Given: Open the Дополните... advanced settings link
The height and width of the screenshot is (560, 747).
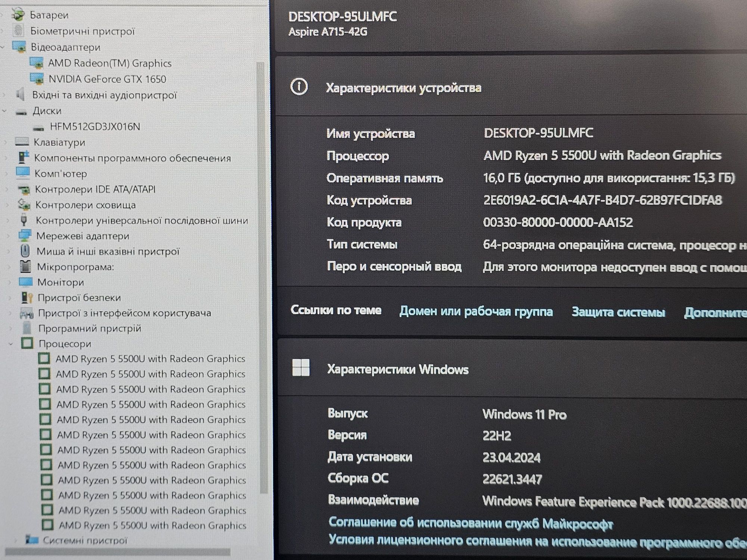Looking at the screenshot, I should pos(715,312).
